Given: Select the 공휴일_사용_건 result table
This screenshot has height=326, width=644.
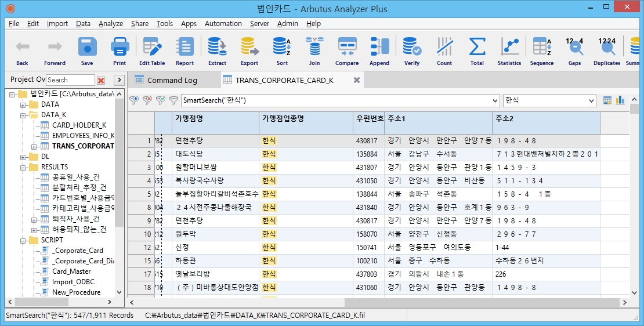Looking at the screenshot, I should pyautogui.click(x=75, y=178).
